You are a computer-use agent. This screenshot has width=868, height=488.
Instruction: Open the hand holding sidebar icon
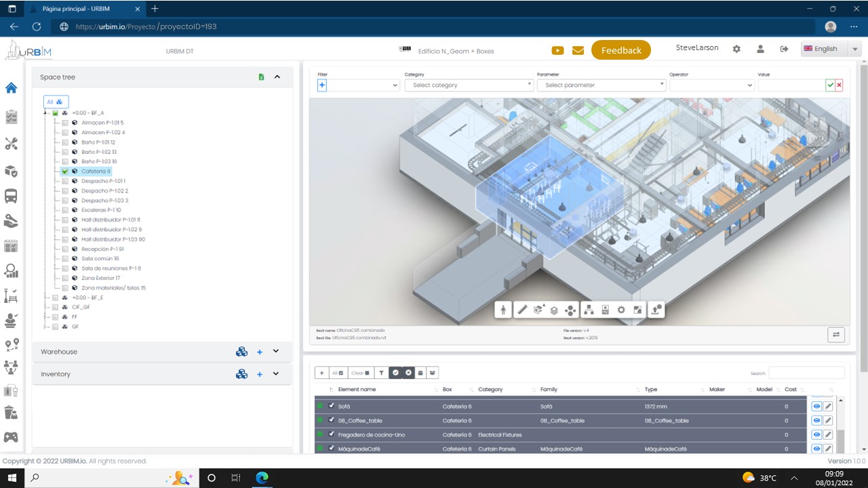tap(11, 221)
